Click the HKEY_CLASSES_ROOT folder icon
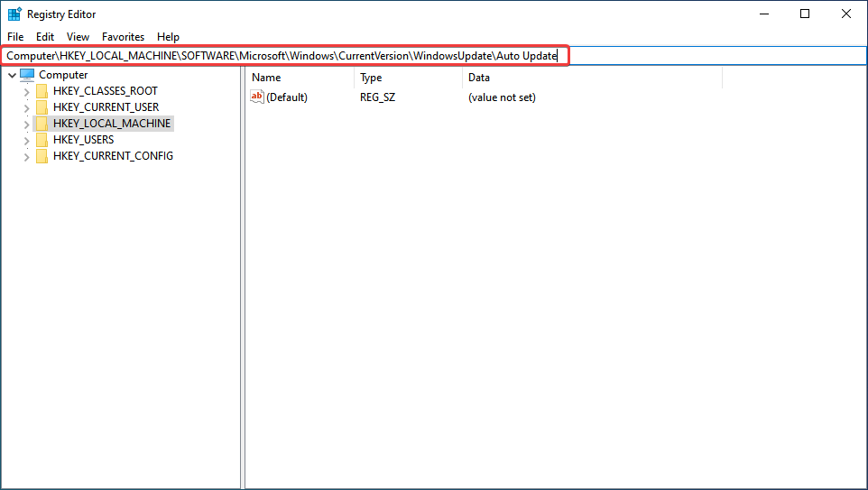The width and height of the screenshot is (868, 490). tap(42, 91)
